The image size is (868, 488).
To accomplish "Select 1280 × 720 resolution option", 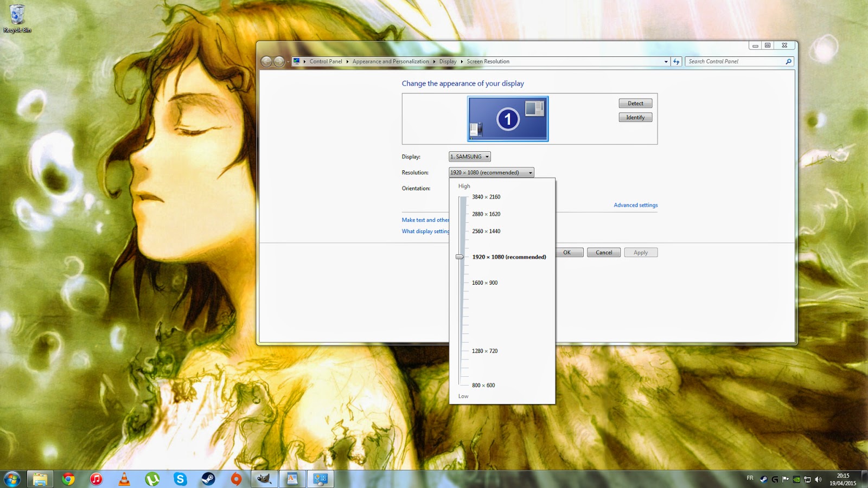I will [x=484, y=351].
